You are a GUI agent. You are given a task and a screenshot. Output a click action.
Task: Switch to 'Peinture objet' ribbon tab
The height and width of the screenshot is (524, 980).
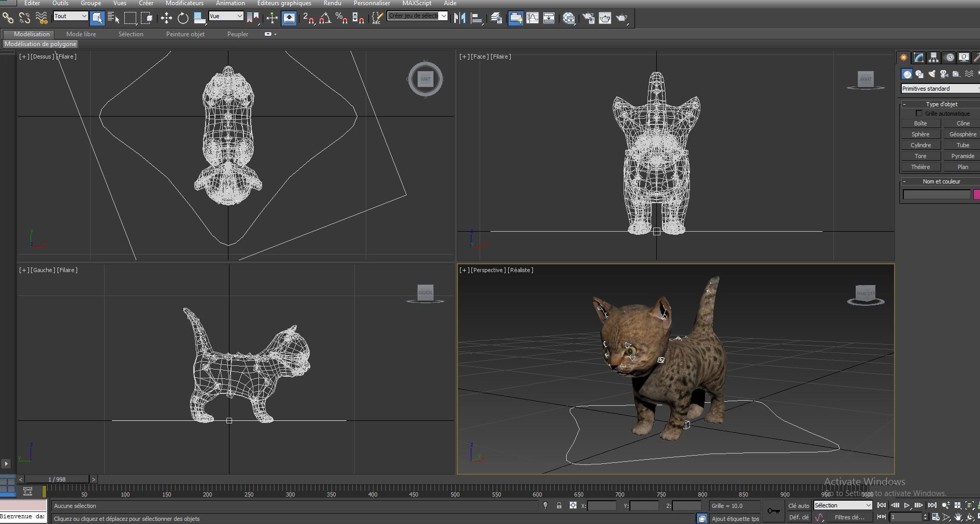click(x=185, y=34)
